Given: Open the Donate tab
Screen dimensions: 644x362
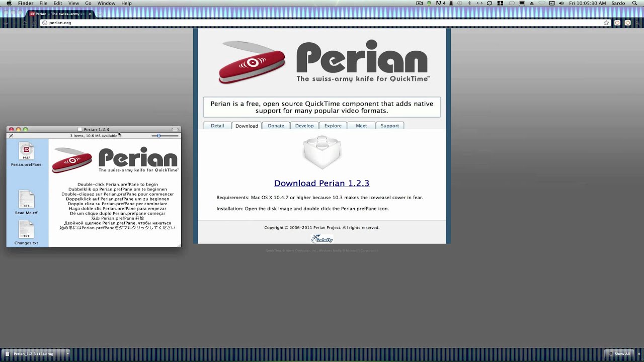Looking at the screenshot, I should coord(276,126).
